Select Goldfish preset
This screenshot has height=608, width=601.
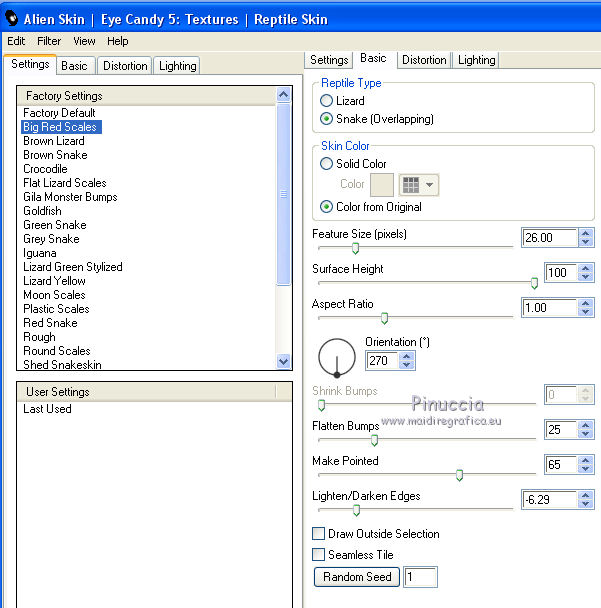coord(42,211)
